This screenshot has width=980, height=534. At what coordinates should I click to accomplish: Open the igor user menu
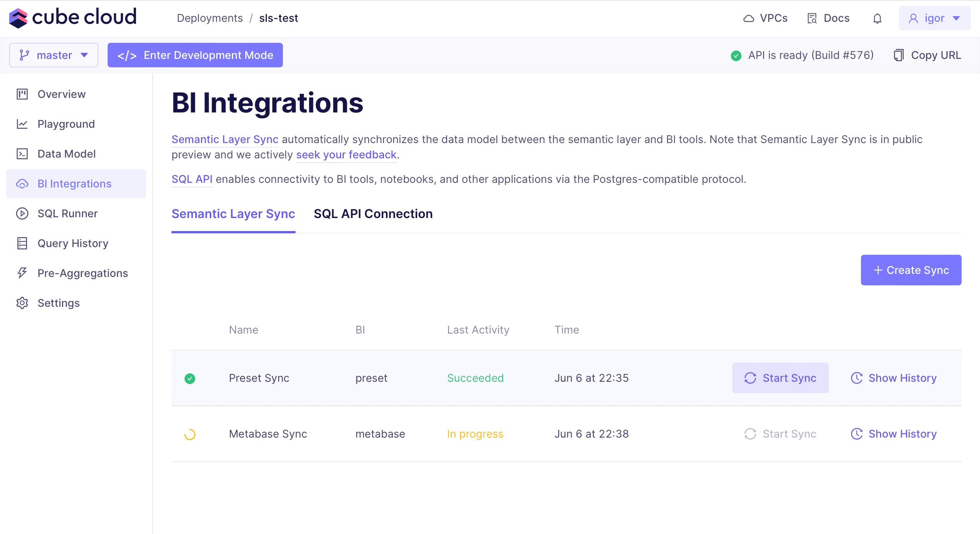click(934, 18)
